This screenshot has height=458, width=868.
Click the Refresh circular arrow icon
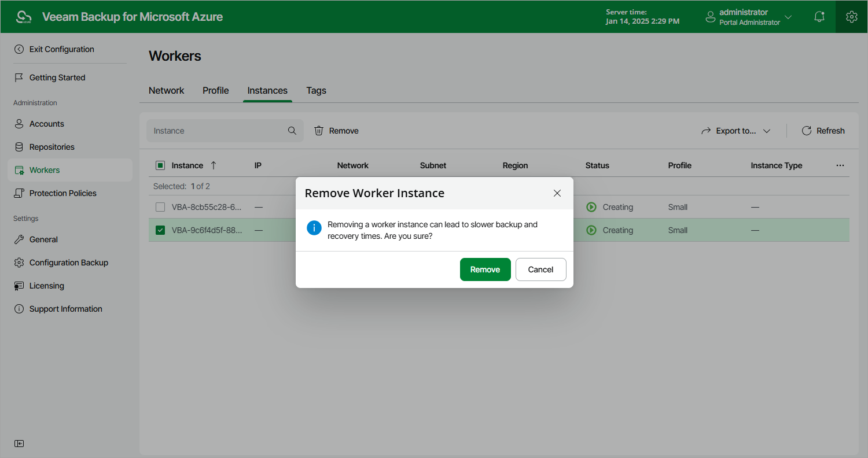(x=807, y=131)
